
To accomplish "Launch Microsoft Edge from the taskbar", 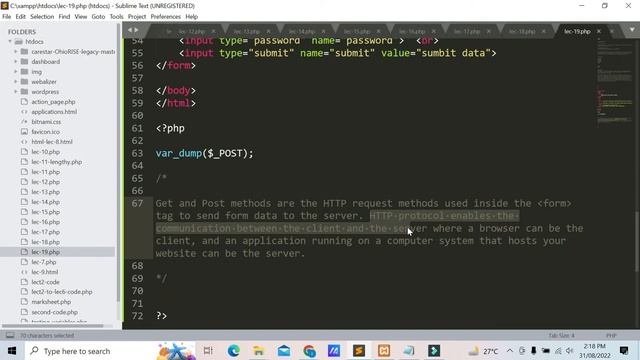I will pos(233,351).
